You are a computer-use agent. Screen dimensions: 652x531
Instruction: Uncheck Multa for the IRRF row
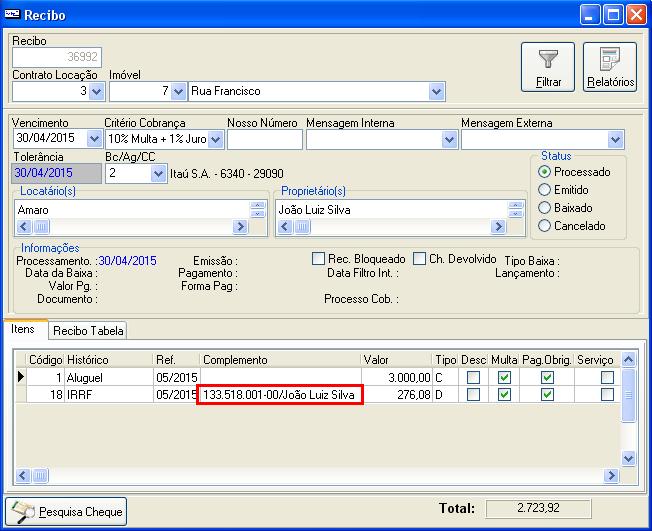point(505,395)
